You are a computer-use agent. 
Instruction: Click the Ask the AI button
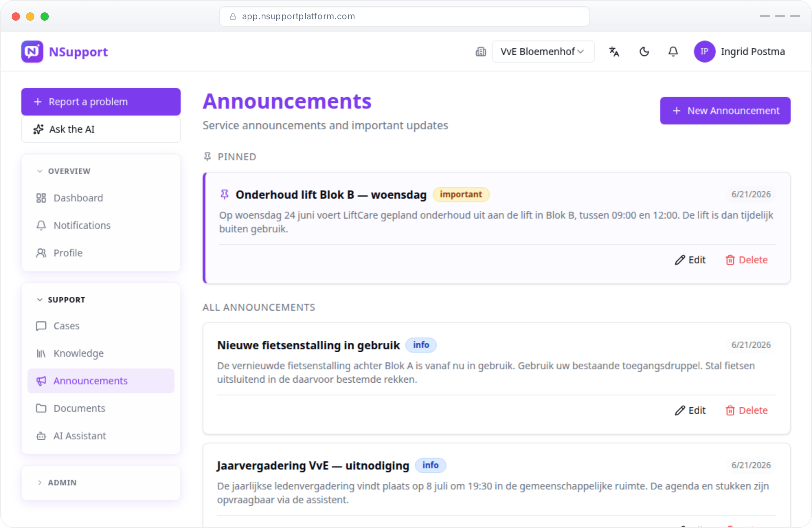pyautogui.click(x=101, y=129)
